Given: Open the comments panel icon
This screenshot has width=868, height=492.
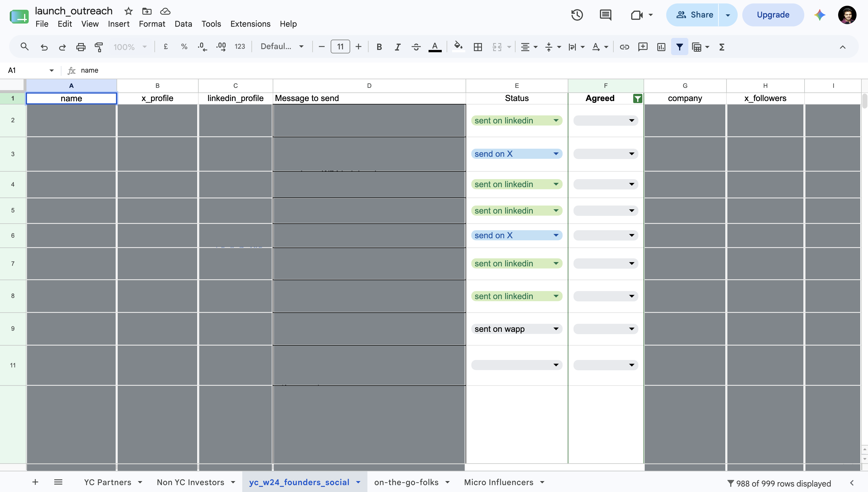Looking at the screenshot, I should point(605,15).
